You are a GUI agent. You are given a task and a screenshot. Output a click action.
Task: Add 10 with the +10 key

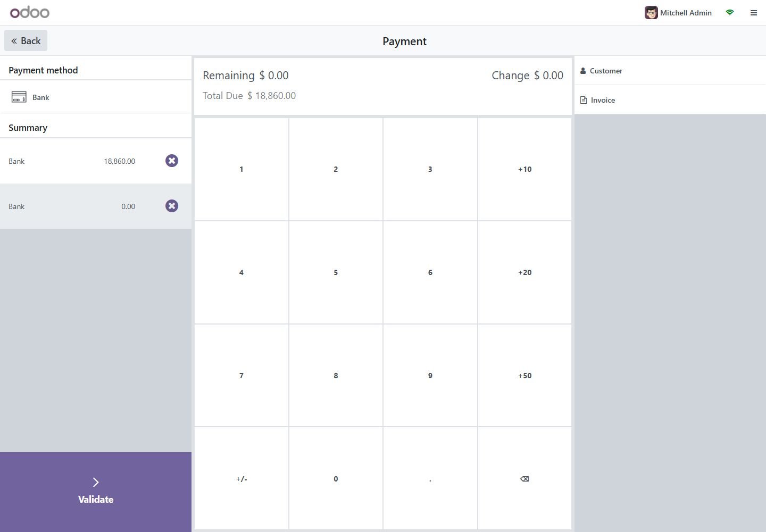[524, 169]
